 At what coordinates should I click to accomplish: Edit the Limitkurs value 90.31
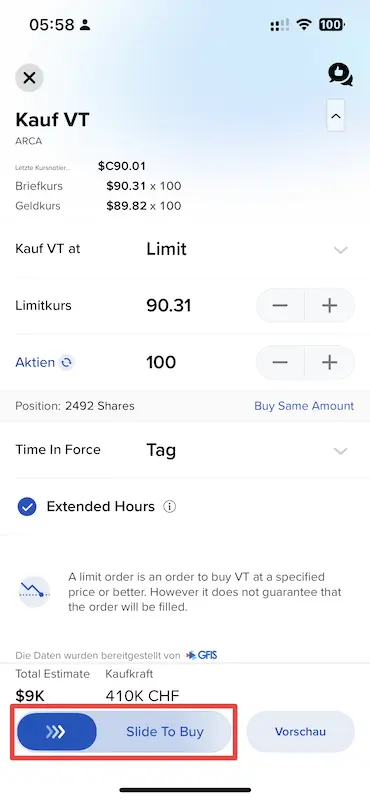[x=169, y=306]
